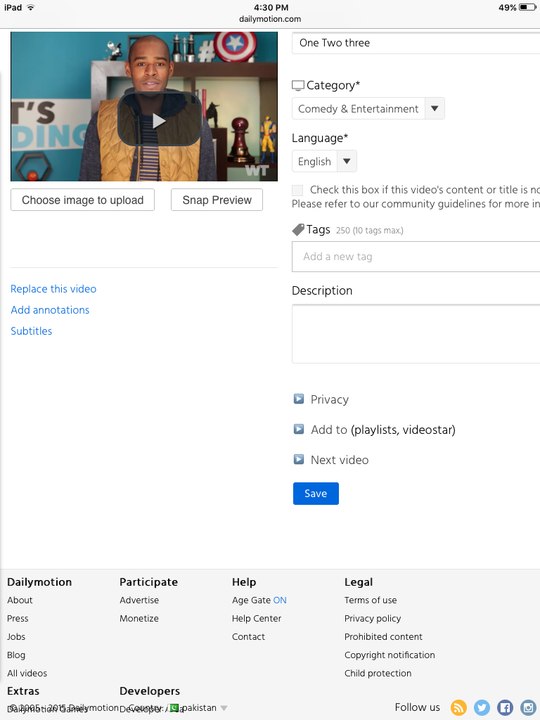Save the video settings
The width and height of the screenshot is (540, 720).
coord(315,493)
